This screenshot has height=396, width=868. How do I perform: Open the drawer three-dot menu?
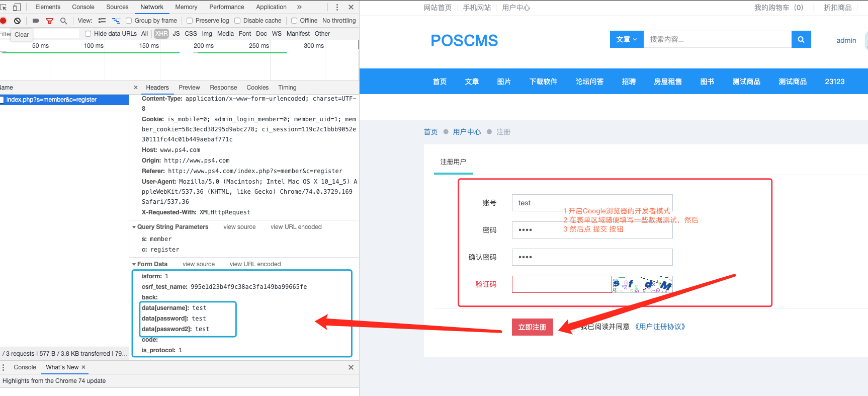pyautogui.click(x=3, y=367)
